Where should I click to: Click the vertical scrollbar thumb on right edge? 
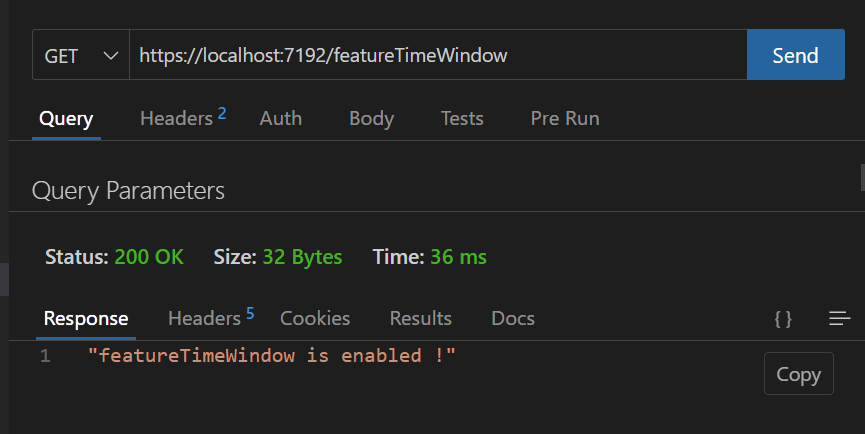pos(863,177)
